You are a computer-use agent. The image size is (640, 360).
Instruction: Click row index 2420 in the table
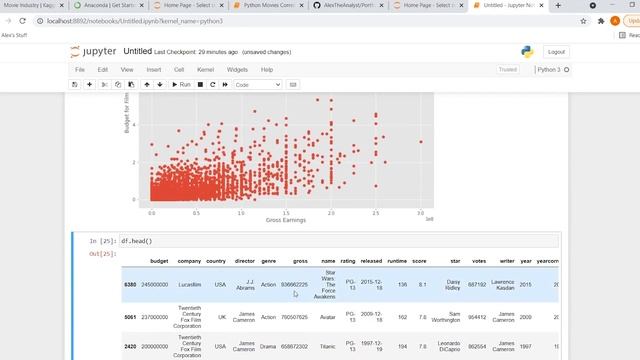[130, 347]
